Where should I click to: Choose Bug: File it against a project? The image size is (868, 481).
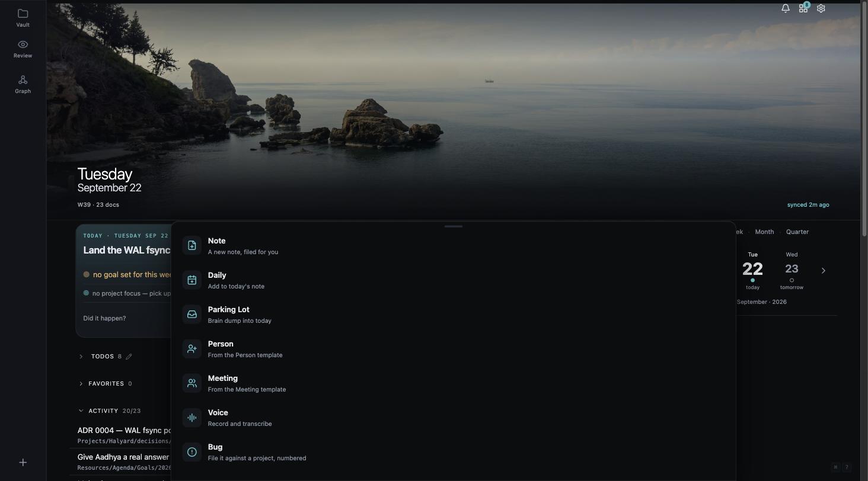(453, 452)
